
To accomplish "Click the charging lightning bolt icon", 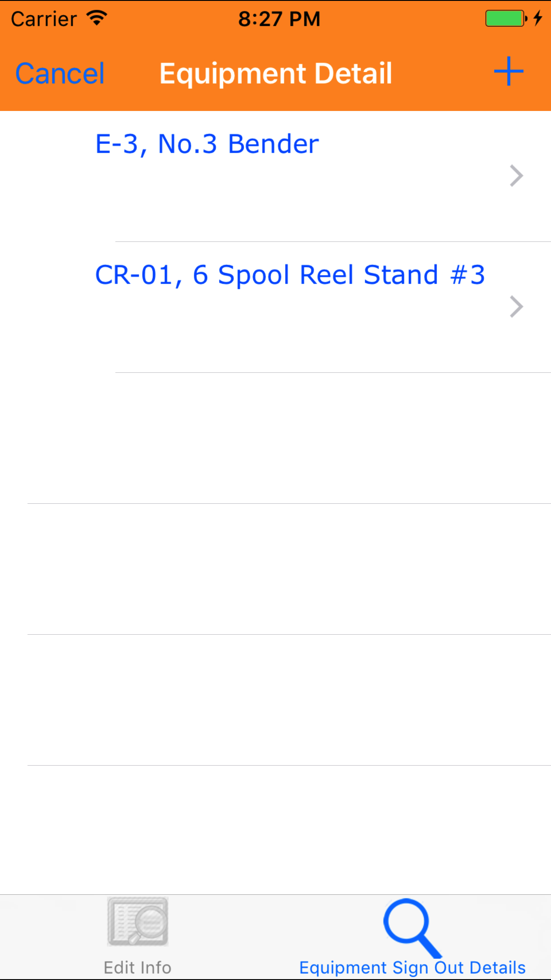I will coord(538,19).
